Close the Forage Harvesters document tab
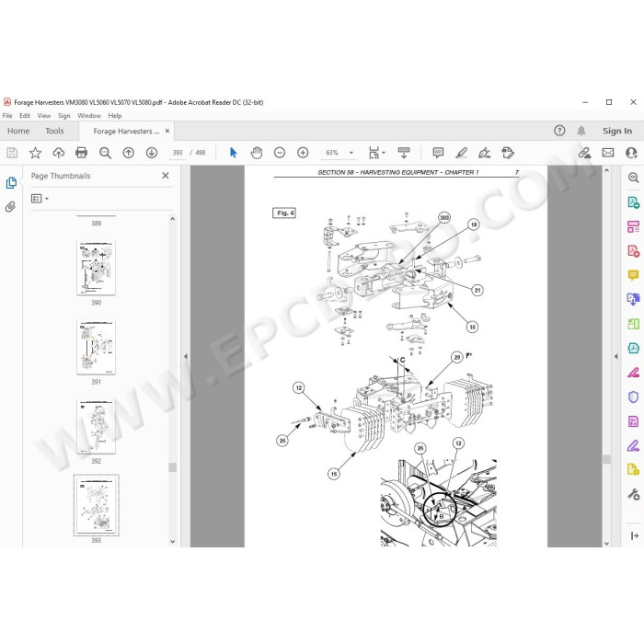Image resolution: width=644 pixels, height=644 pixels. [167, 131]
